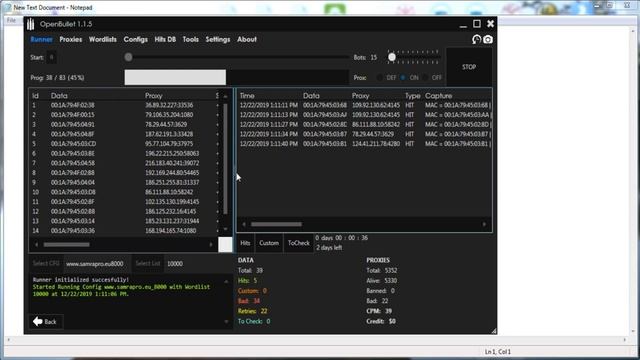Open the About tab
Viewport: 640px width, 360px height.
pyautogui.click(x=247, y=40)
